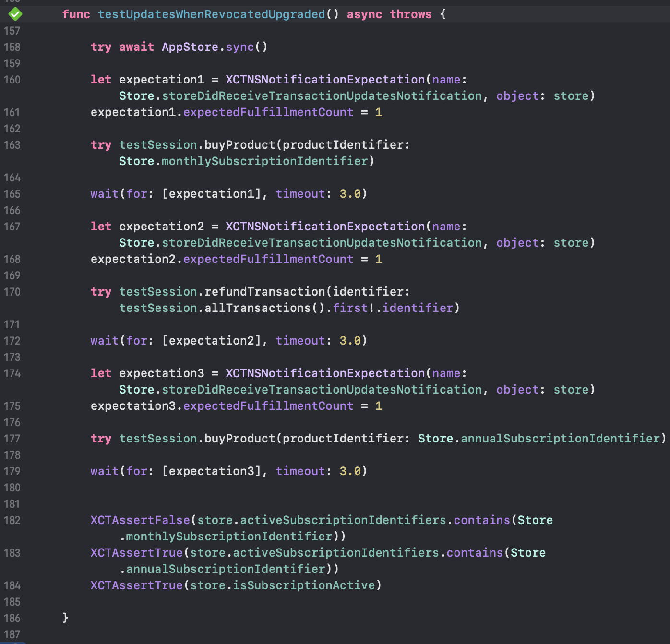Click the sync method after AppStore

click(x=240, y=47)
